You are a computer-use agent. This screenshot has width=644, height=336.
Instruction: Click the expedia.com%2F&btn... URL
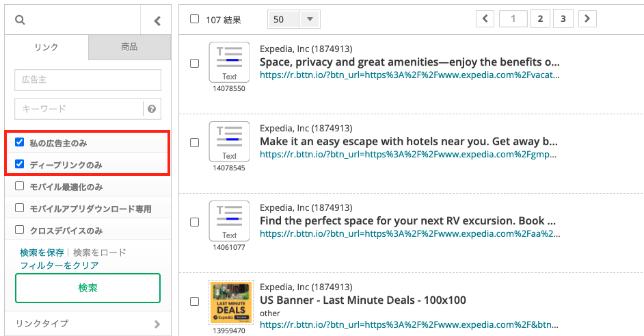coord(409,325)
